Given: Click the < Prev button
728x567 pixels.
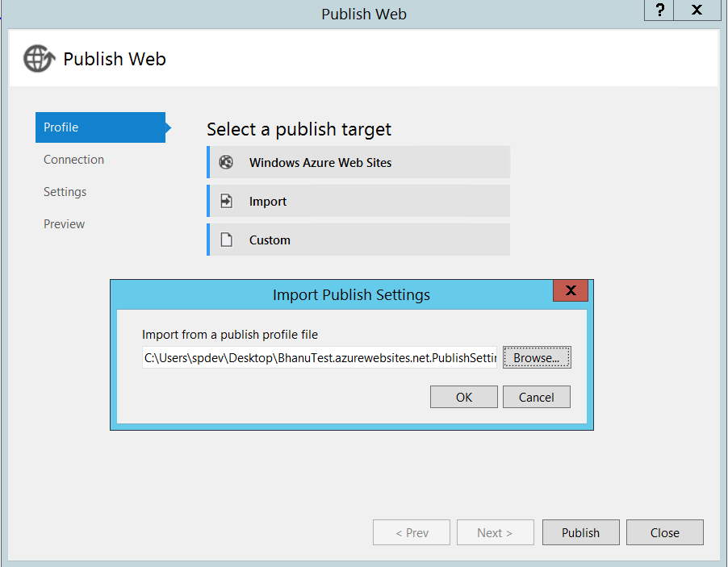Looking at the screenshot, I should coord(412,532).
